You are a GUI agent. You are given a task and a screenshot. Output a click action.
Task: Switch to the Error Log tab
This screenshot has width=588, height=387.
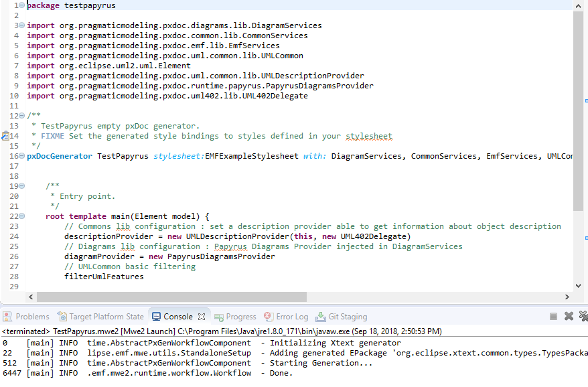point(292,317)
